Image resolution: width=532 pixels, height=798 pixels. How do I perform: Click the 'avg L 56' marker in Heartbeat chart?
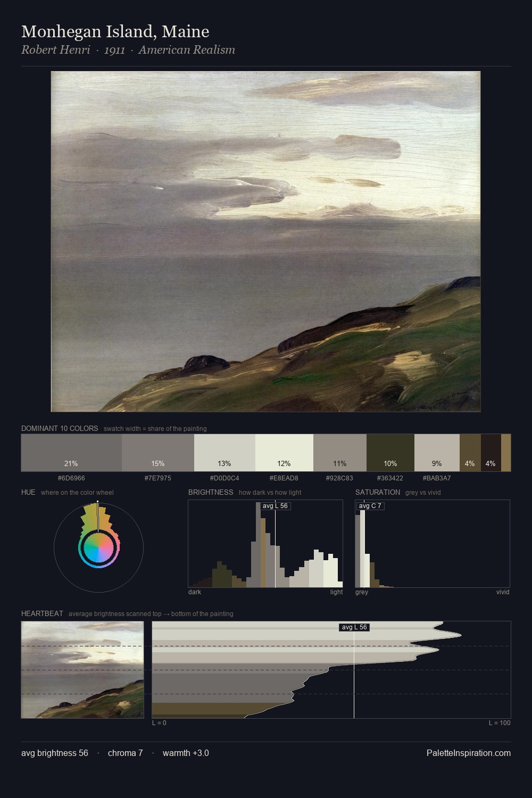coord(354,627)
